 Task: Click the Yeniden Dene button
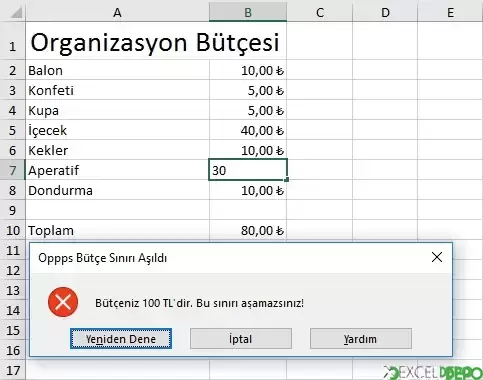[121, 339]
